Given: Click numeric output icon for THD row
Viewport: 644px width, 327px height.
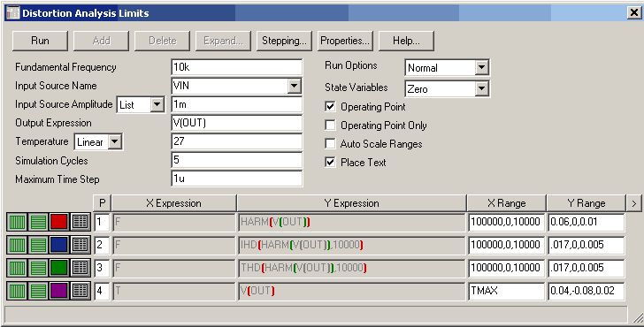Looking at the screenshot, I should coord(80,268).
